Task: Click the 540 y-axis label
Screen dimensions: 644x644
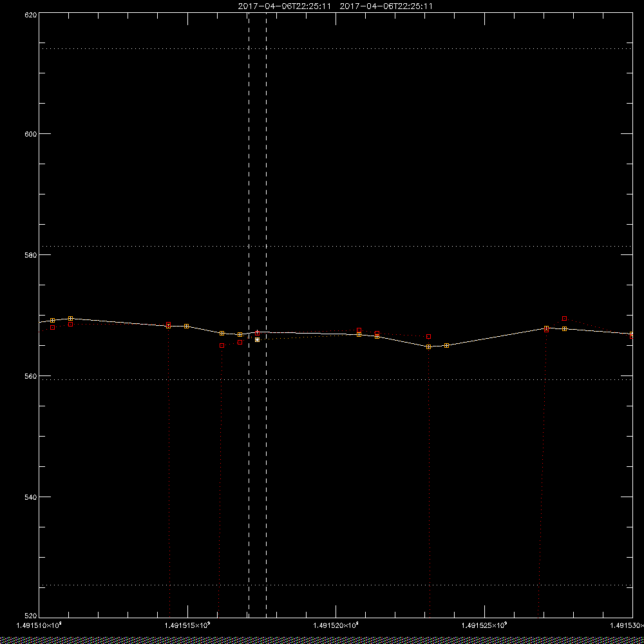Action: pyautogui.click(x=31, y=497)
